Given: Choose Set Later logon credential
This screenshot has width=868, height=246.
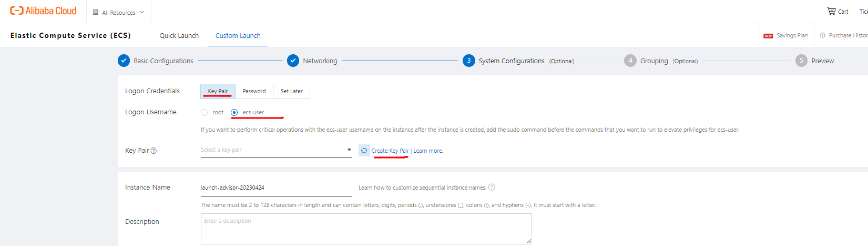Looking at the screenshot, I should [x=291, y=91].
